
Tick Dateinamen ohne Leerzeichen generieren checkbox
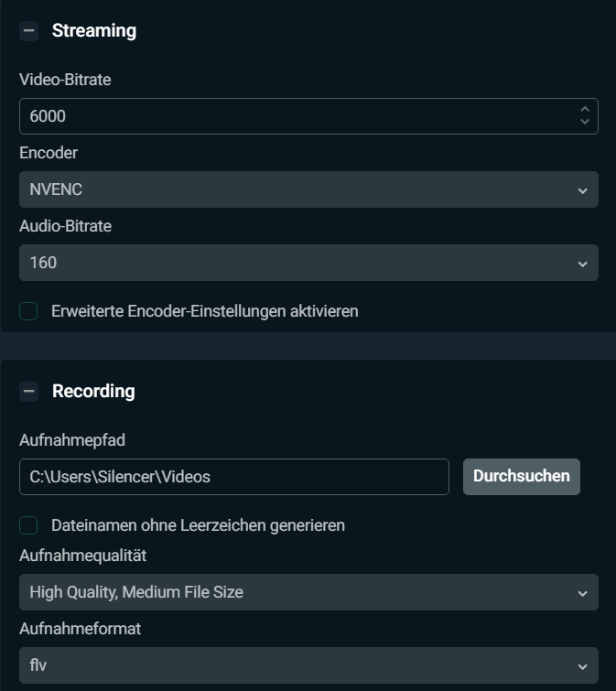pyautogui.click(x=29, y=525)
